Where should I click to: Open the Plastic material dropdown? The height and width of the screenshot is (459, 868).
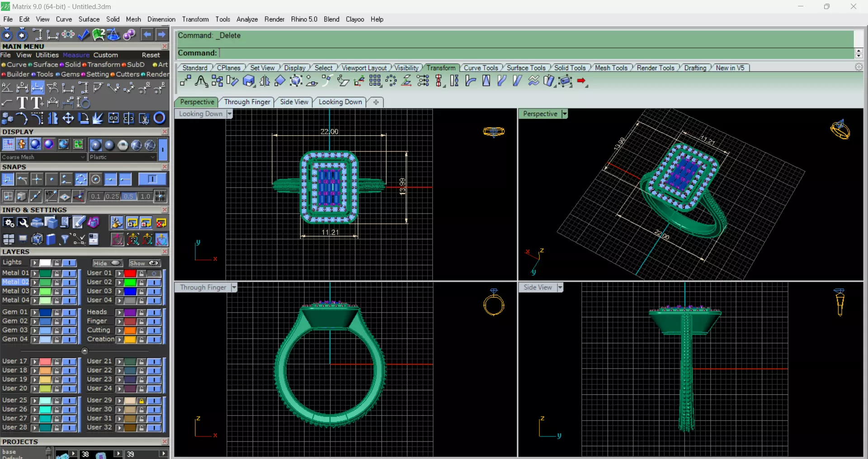[x=123, y=157]
